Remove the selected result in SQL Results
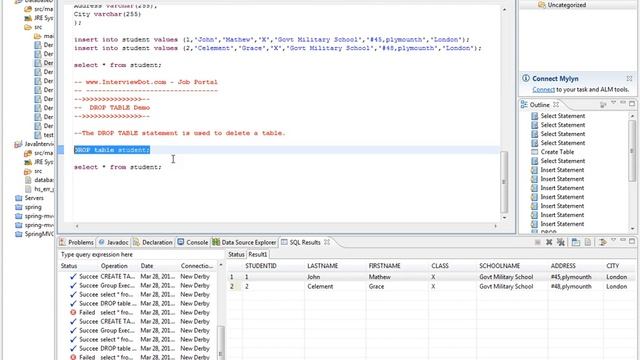 click(549, 242)
